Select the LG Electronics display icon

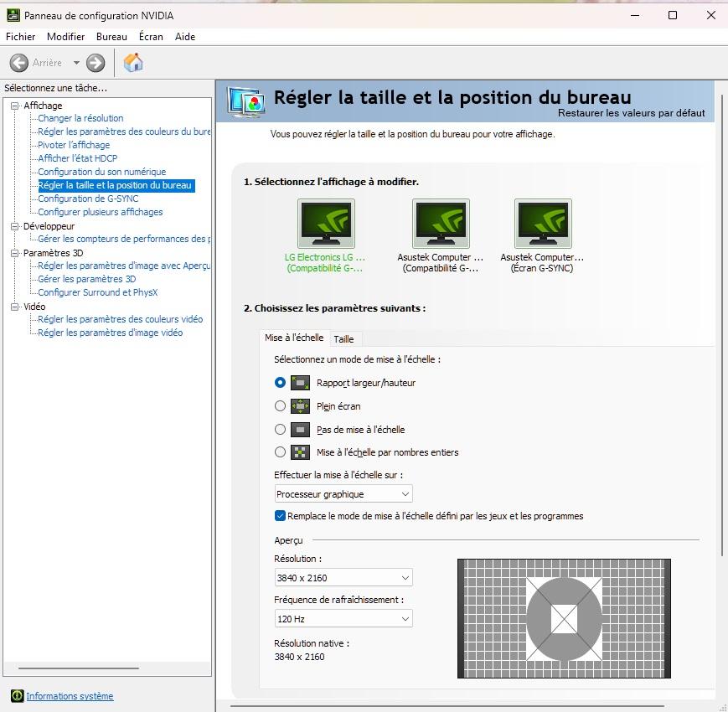click(x=326, y=224)
